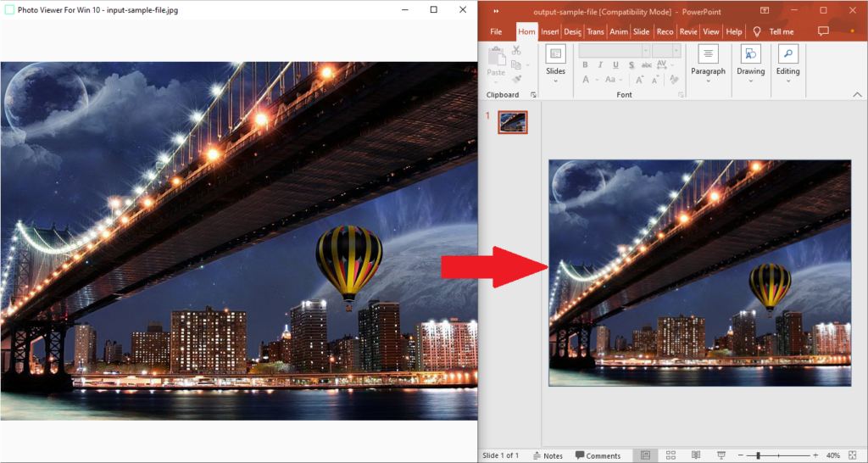Open the Slide Sorter view
This screenshot has width=868, height=463.
pos(670,455)
